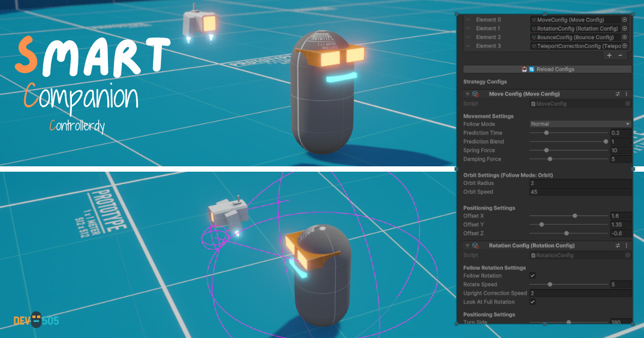
Task: Click the 'Strategy Configs' heading text
Action: click(485, 82)
